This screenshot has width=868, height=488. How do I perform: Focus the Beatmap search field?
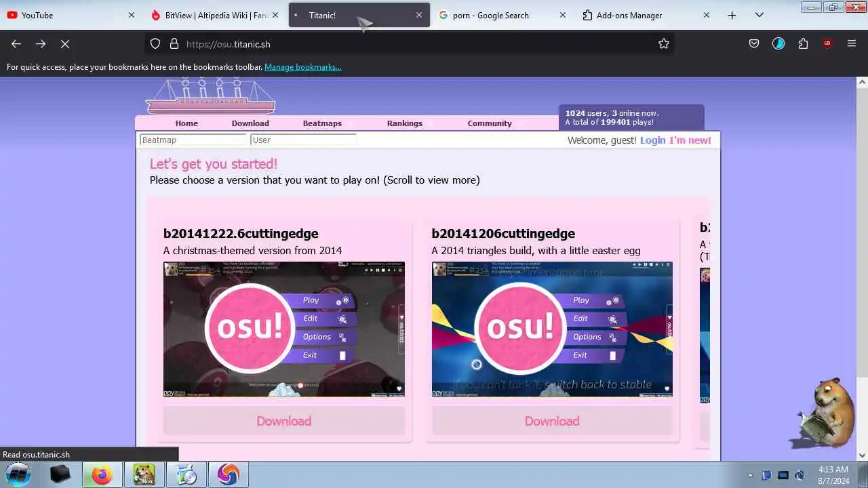click(193, 140)
